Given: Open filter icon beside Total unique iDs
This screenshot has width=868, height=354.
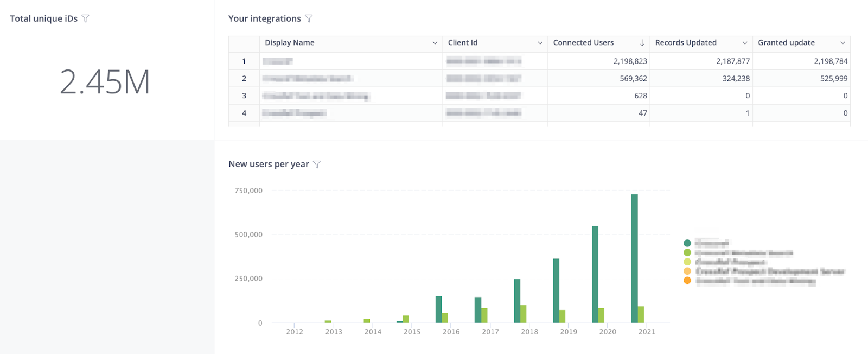Looking at the screenshot, I should (85, 18).
